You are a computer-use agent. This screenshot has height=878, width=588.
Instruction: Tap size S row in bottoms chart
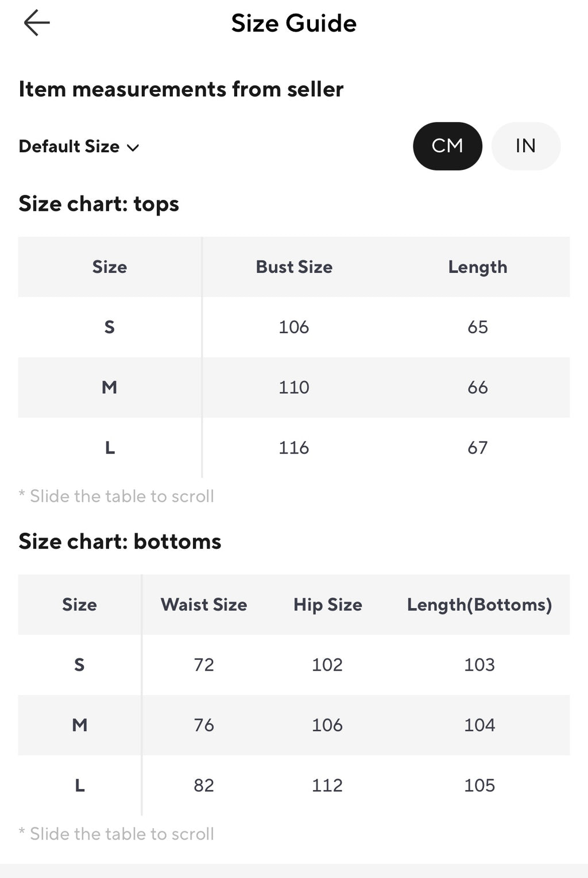[x=294, y=665]
